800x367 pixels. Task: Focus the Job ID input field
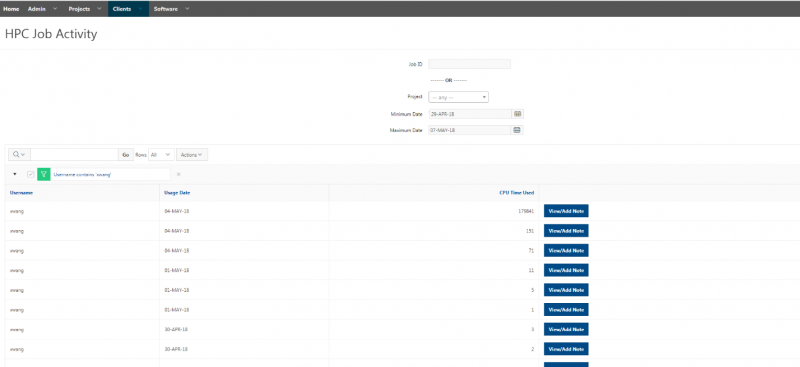coord(469,64)
